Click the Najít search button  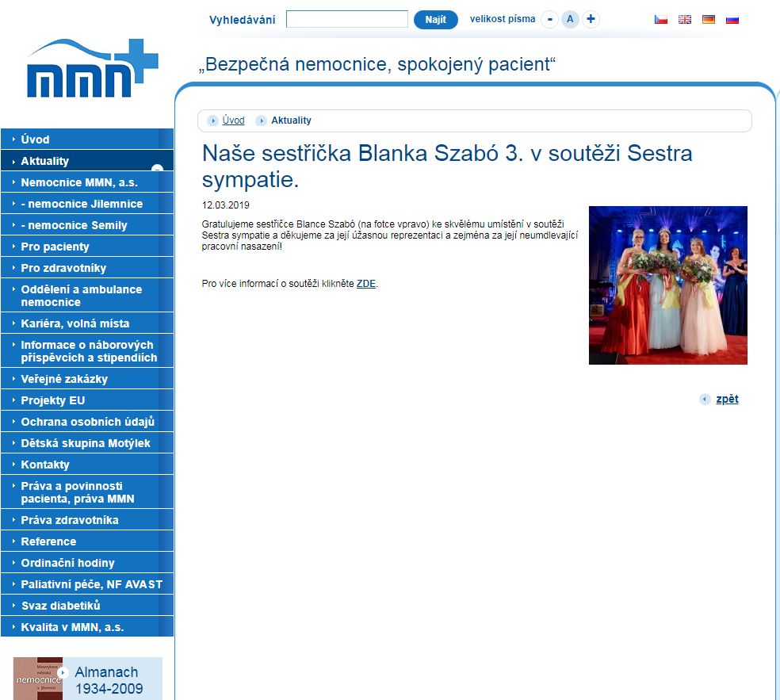(435, 20)
